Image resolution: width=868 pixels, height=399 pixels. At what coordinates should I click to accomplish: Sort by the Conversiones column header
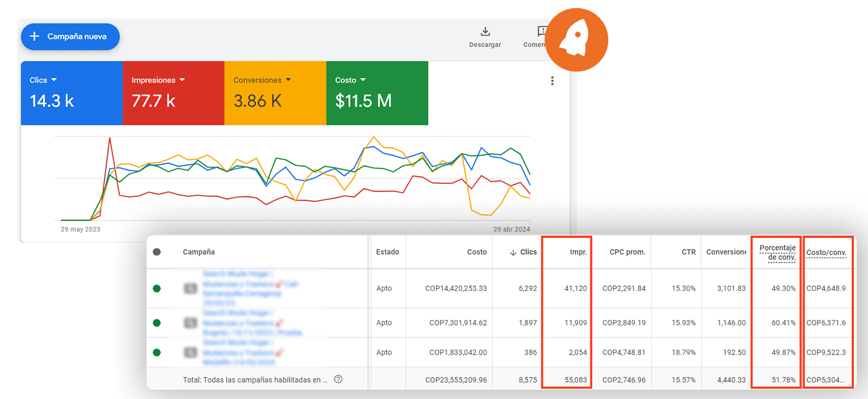click(x=726, y=252)
